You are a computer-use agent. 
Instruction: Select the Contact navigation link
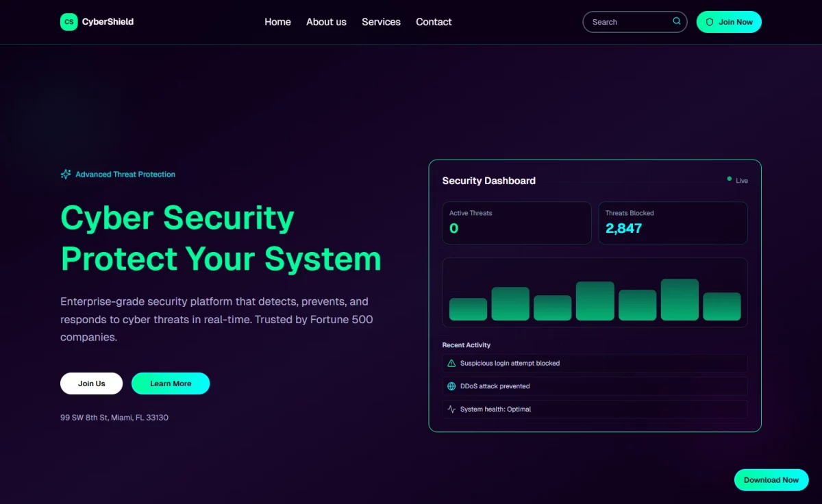pos(434,21)
